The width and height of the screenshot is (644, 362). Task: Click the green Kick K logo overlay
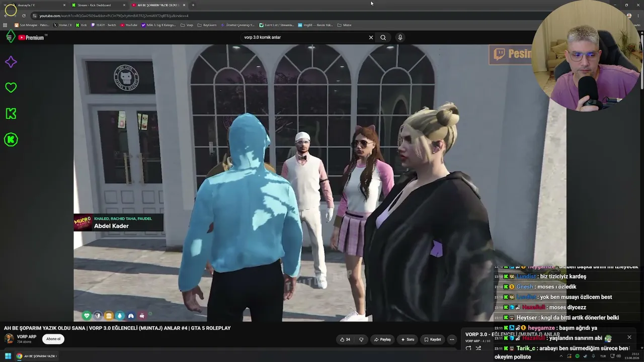[x=11, y=114]
